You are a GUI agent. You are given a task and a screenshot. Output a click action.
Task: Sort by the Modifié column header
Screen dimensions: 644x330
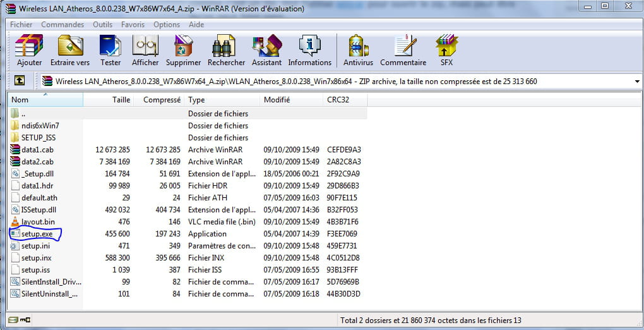point(292,100)
